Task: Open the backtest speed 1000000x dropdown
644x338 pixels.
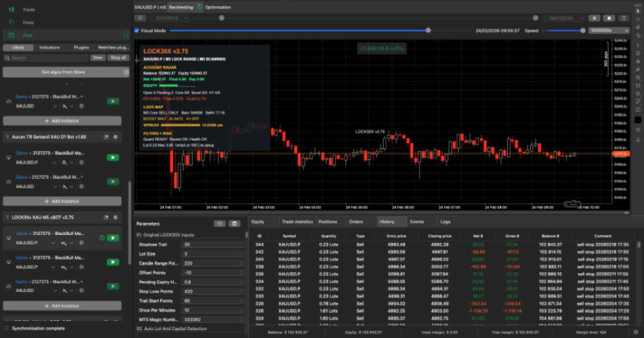Action: (x=609, y=31)
